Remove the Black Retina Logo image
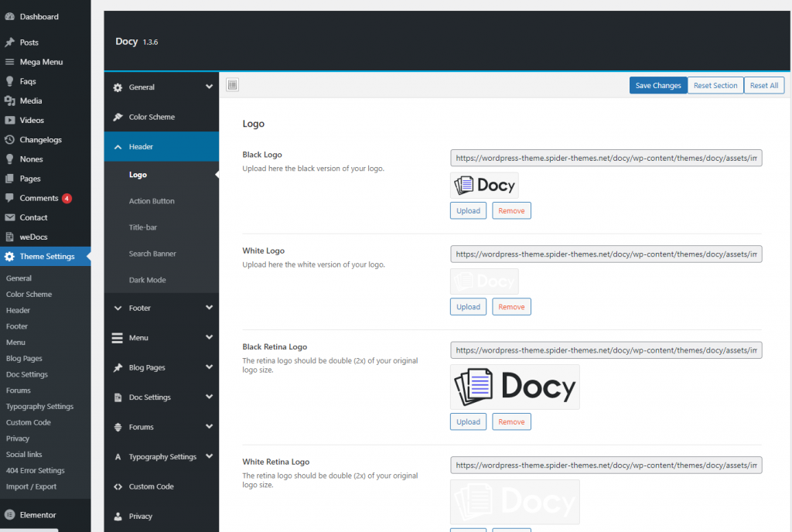Viewport: 792px width, 532px height. coord(511,421)
